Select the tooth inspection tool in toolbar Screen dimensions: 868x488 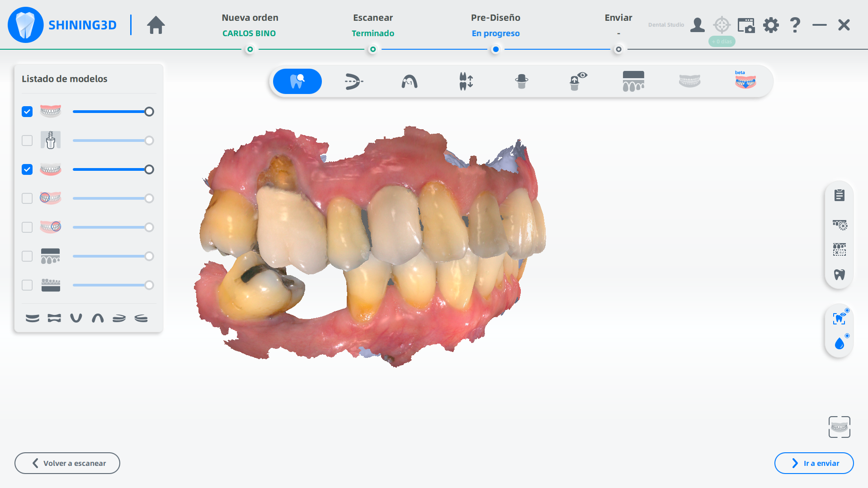coord(297,81)
